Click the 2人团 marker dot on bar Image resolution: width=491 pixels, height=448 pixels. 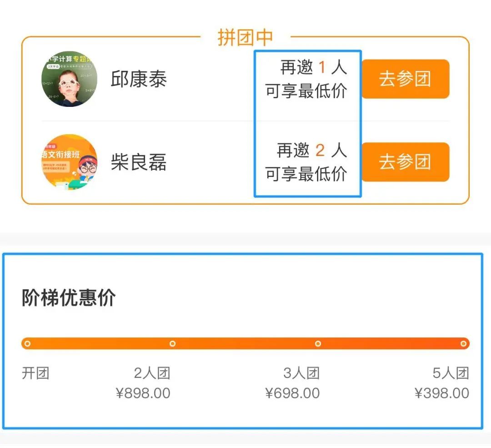coord(172,343)
